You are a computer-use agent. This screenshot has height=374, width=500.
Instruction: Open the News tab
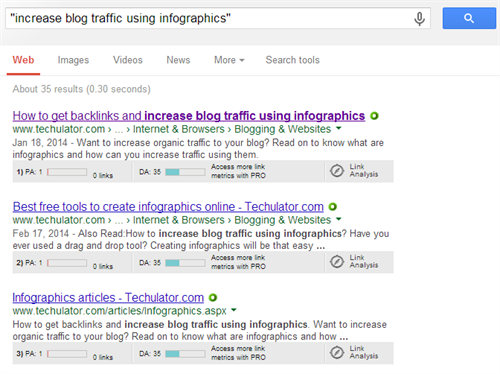coord(178,60)
